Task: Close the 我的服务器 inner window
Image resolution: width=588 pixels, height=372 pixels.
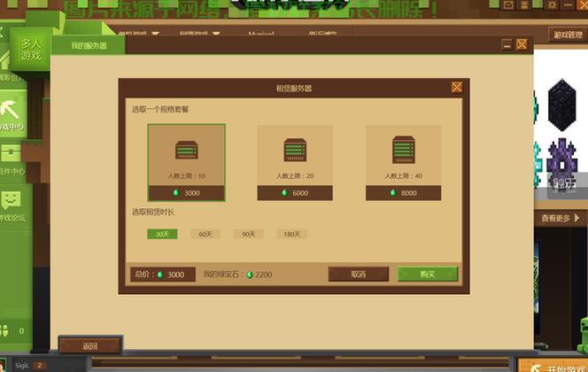Action: (522, 44)
